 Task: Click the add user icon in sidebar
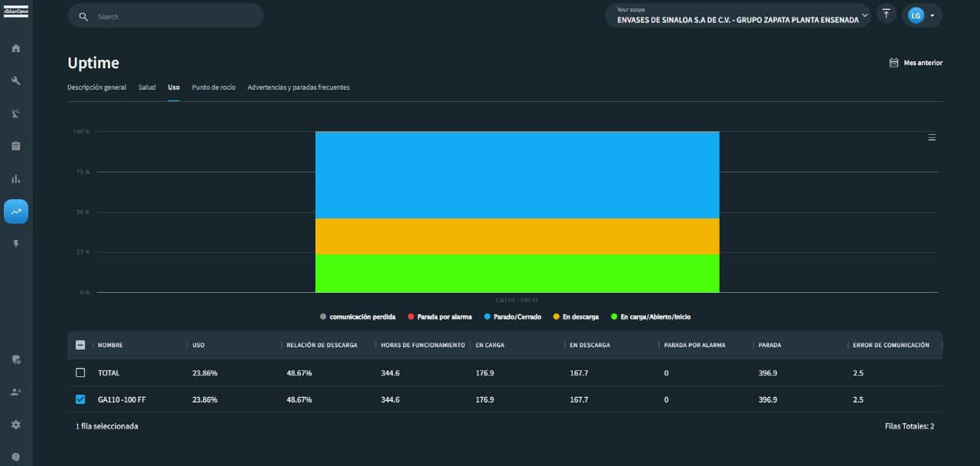(16, 392)
